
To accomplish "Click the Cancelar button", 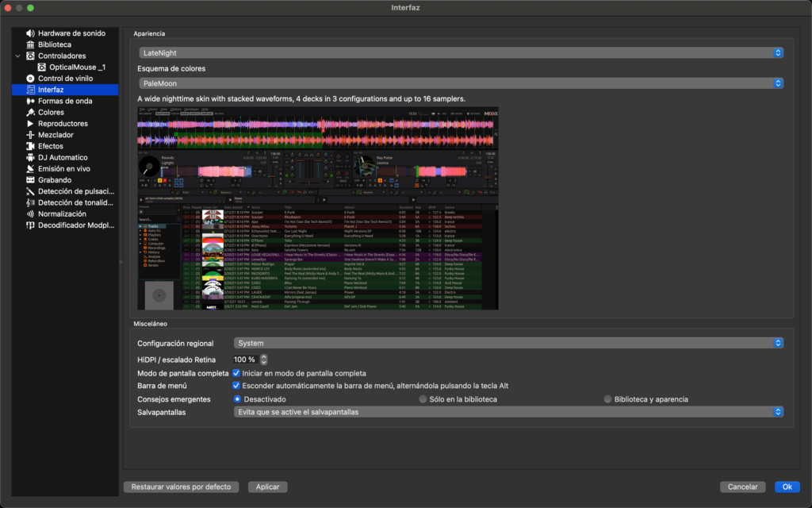I will point(742,487).
